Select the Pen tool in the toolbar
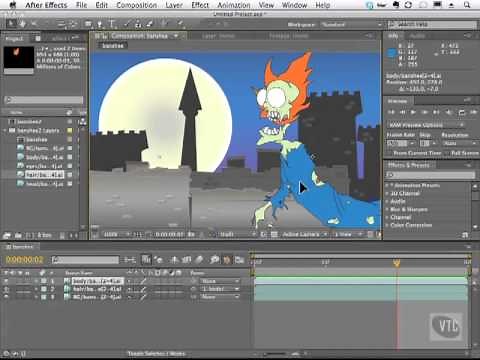The width and height of the screenshot is (480, 360). coord(100,24)
